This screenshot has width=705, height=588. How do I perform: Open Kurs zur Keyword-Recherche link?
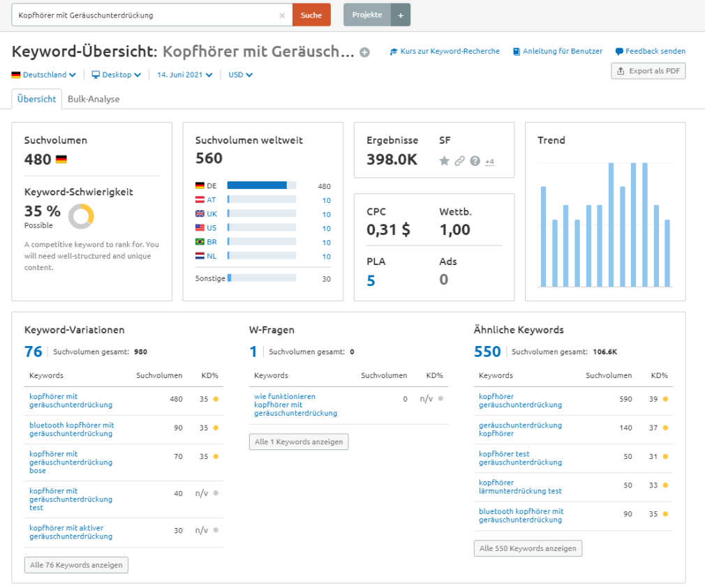(445, 51)
